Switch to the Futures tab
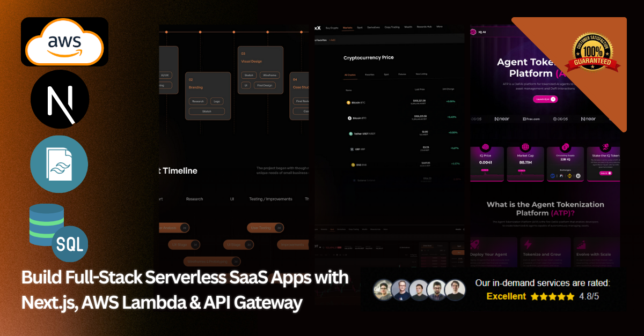 [x=402, y=74]
